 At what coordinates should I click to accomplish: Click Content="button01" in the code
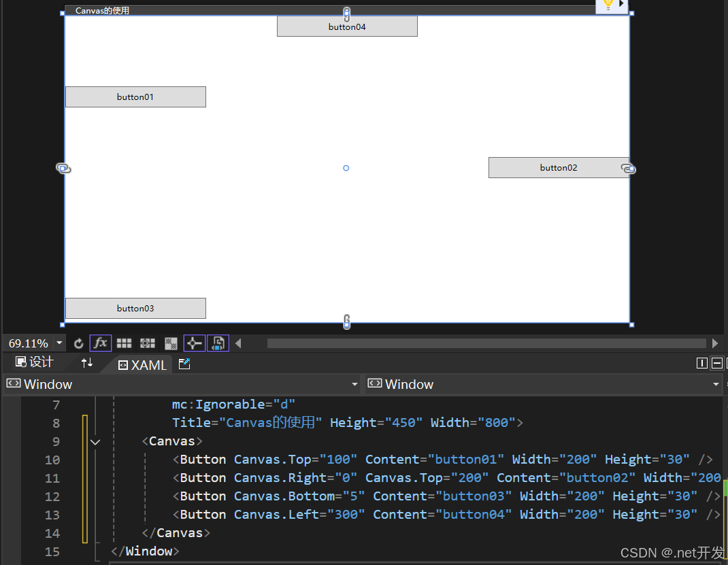(435, 459)
